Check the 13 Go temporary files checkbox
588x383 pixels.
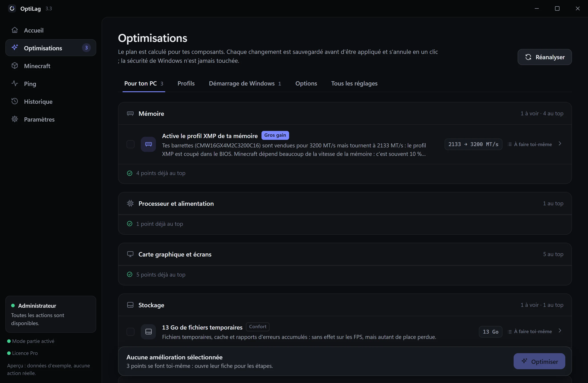tap(131, 332)
